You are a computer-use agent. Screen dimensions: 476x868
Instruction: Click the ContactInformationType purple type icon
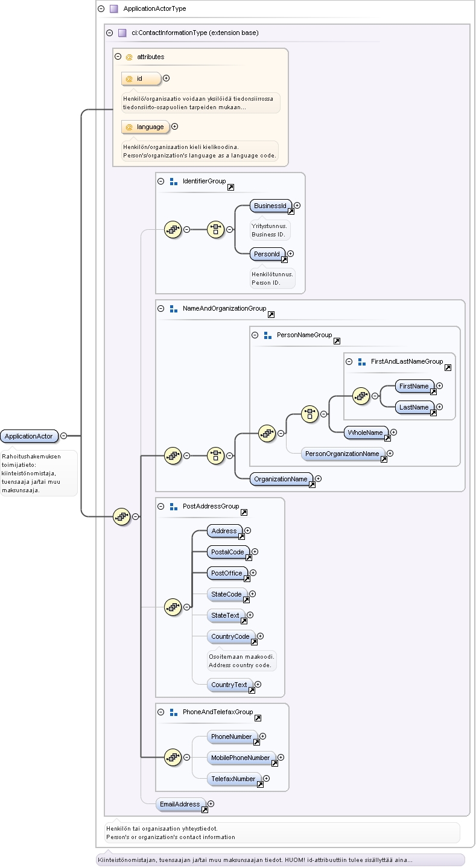122,33
